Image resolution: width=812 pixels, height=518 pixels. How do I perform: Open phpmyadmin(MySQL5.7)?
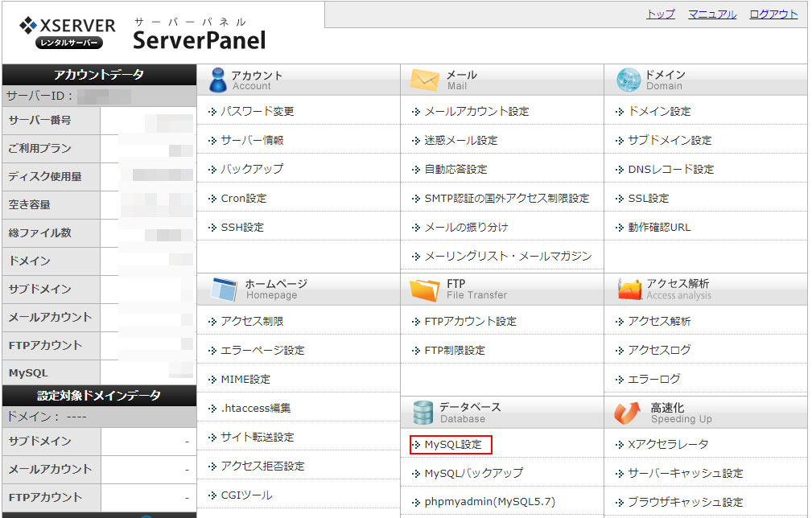pyautogui.click(x=490, y=502)
